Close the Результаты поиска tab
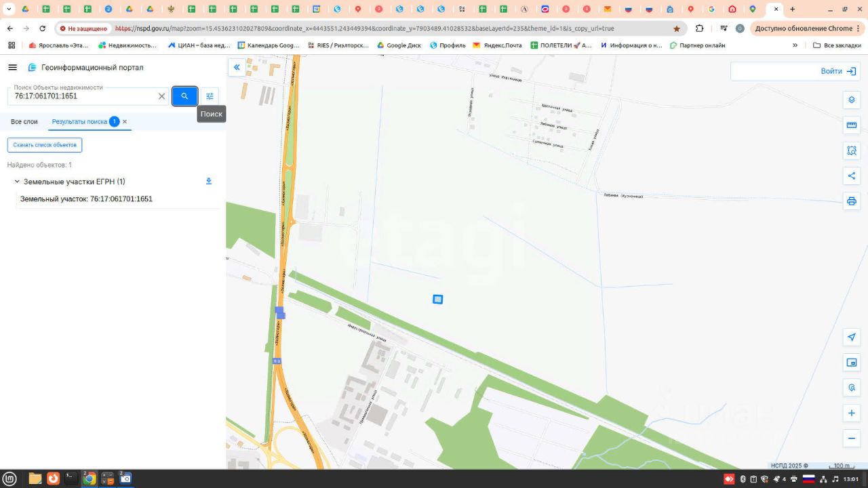Image resolution: width=868 pixels, height=488 pixels. pyautogui.click(x=125, y=122)
